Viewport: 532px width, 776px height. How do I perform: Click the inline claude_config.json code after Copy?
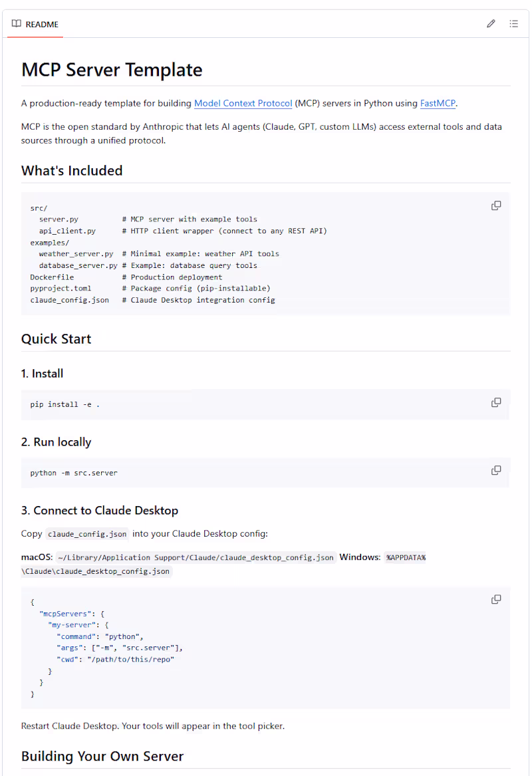point(86,534)
